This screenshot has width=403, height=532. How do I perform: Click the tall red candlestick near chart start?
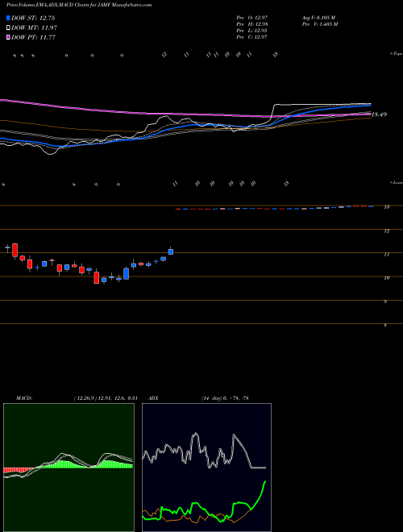[15, 250]
